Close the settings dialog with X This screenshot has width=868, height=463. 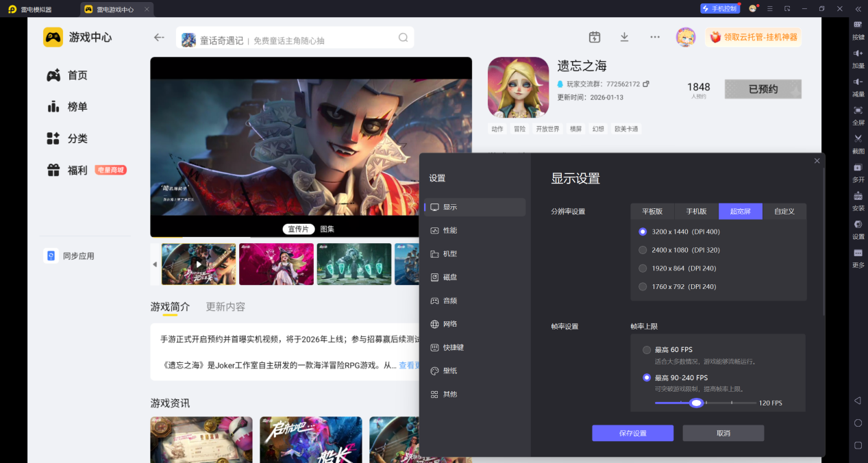[817, 161]
